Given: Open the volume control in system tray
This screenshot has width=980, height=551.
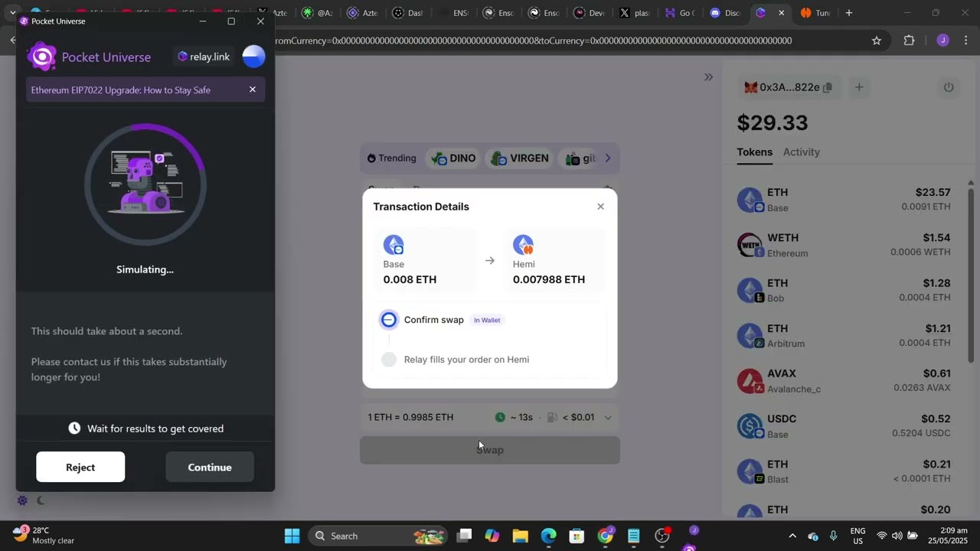Looking at the screenshot, I should coord(897,536).
